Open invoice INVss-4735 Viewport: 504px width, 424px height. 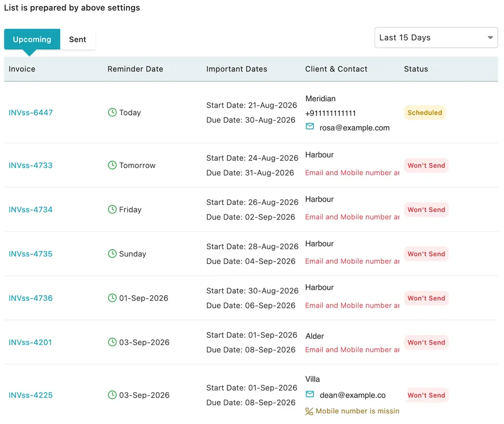pyautogui.click(x=31, y=254)
